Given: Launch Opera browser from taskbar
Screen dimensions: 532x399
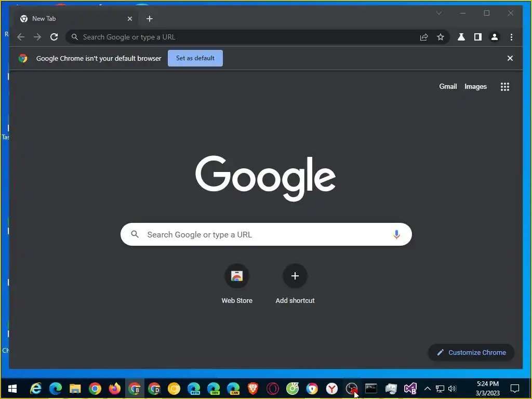Looking at the screenshot, I should 272,389.
